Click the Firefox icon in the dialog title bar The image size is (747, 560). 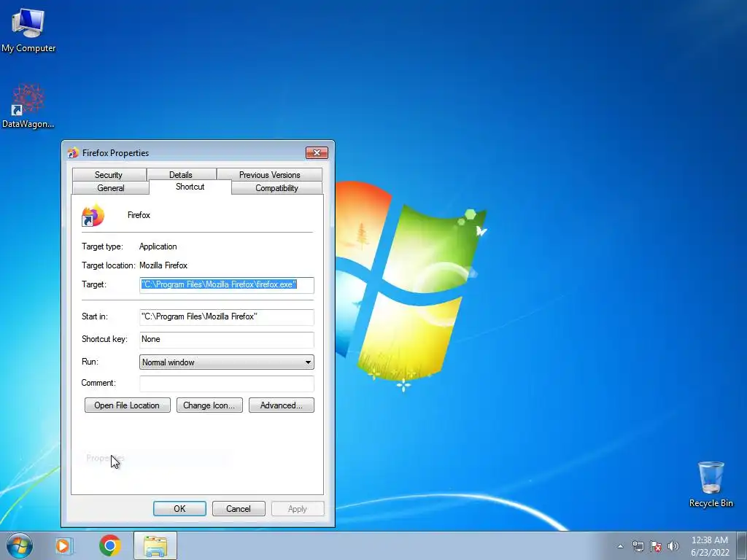(73, 153)
